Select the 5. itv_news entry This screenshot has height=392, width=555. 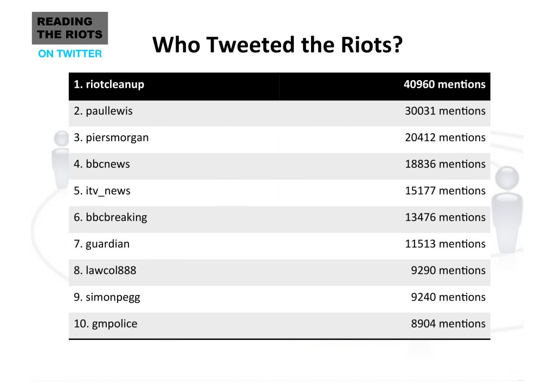102,191
